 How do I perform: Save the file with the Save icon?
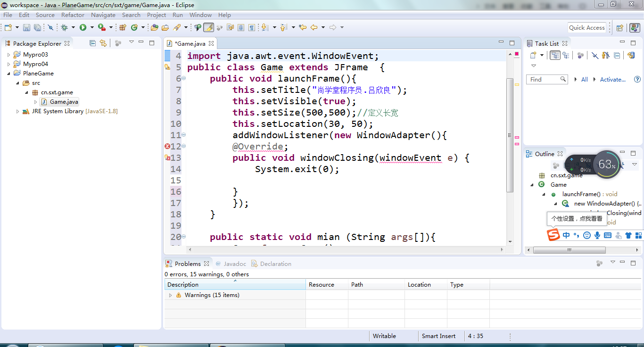(26, 27)
